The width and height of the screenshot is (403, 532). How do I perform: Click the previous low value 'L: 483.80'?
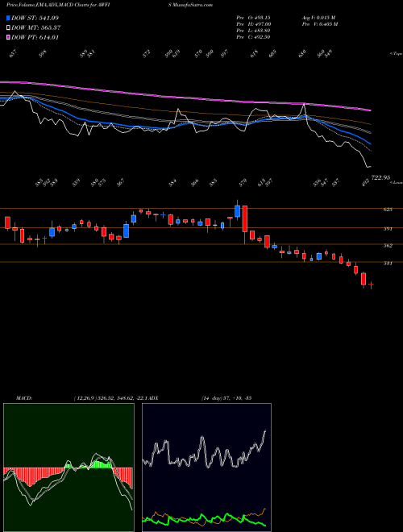click(x=258, y=31)
